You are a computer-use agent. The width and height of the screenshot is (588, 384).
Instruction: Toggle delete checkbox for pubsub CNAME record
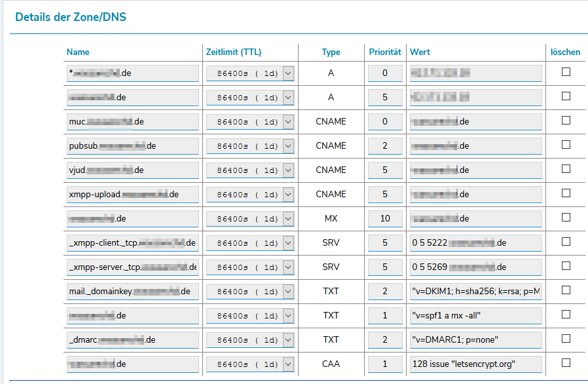(566, 145)
